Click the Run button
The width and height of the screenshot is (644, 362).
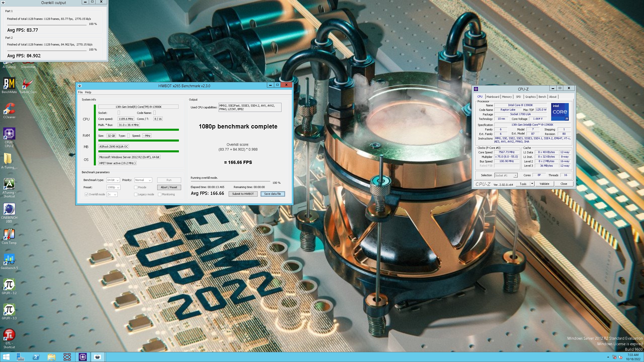pyautogui.click(x=169, y=180)
